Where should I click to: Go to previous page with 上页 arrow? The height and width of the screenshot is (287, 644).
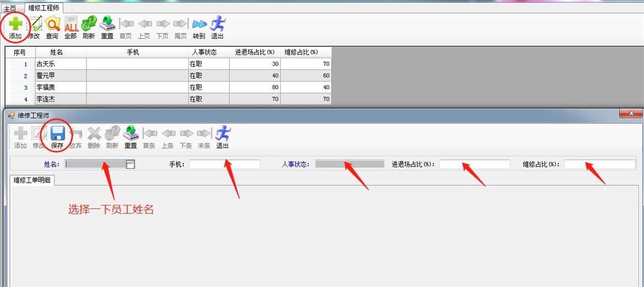click(145, 24)
